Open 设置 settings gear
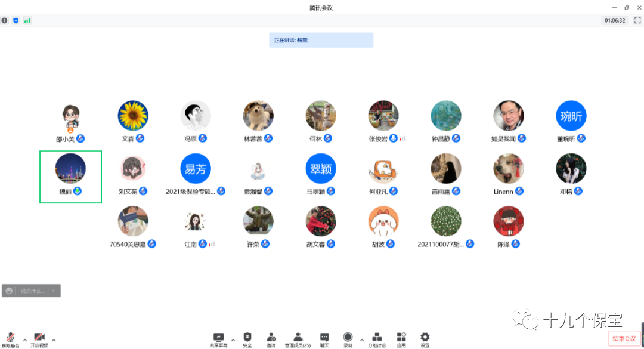This screenshot has height=349, width=644. coord(425,339)
